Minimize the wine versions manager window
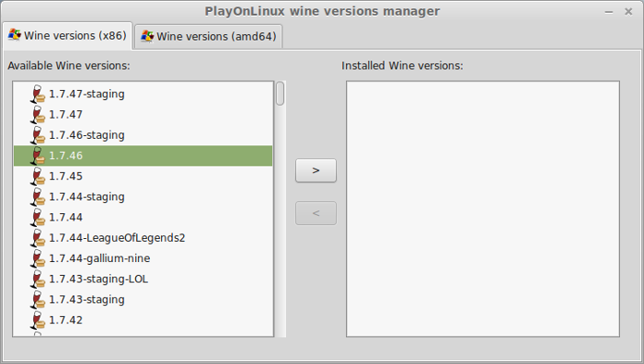644x364 pixels. [x=609, y=12]
